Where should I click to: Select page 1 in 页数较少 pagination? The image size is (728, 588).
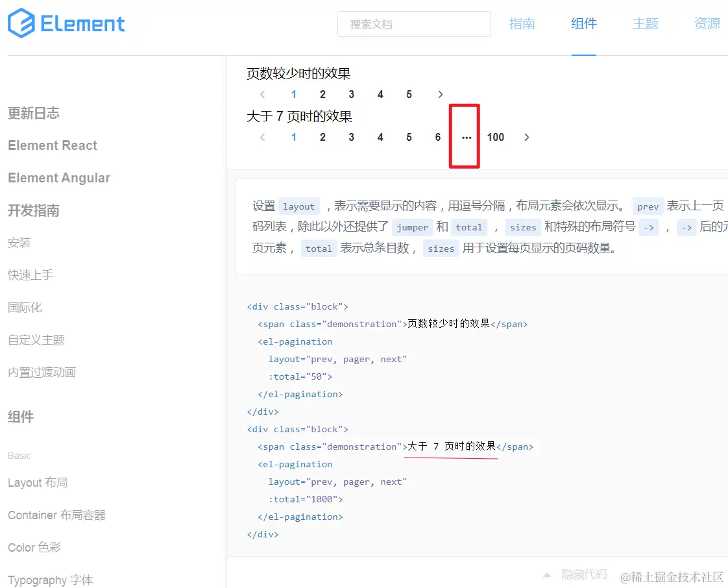[x=293, y=94]
